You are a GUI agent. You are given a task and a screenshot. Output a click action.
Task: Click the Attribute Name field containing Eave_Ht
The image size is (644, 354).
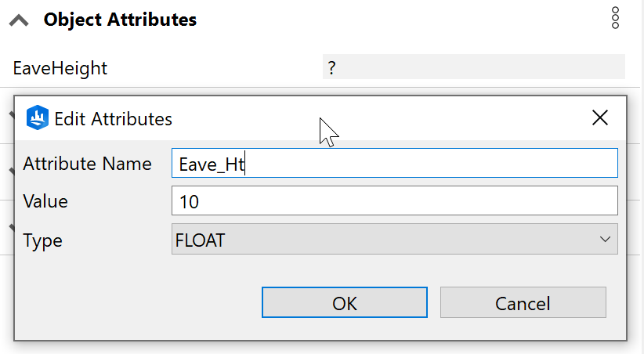tap(394, 164)
